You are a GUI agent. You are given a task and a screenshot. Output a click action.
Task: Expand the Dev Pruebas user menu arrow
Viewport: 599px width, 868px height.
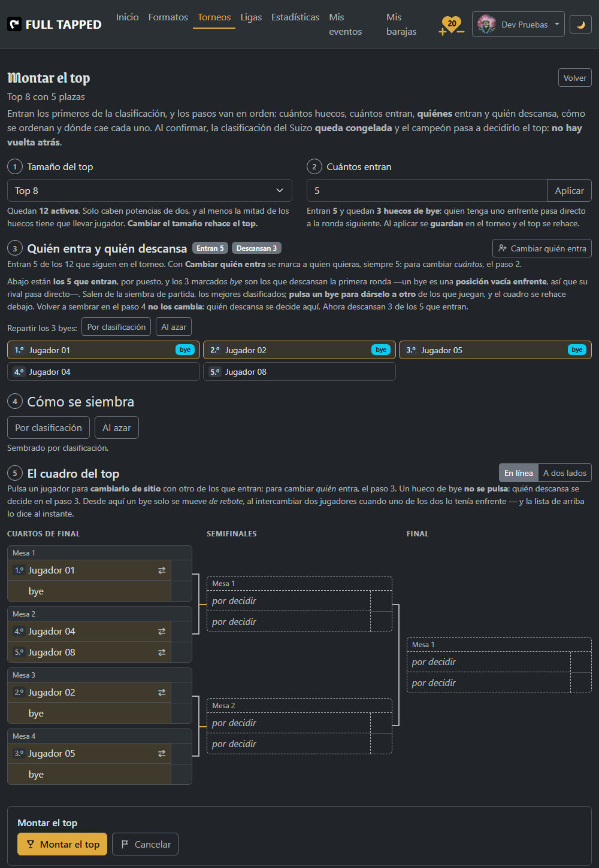[x=557, y=25]
